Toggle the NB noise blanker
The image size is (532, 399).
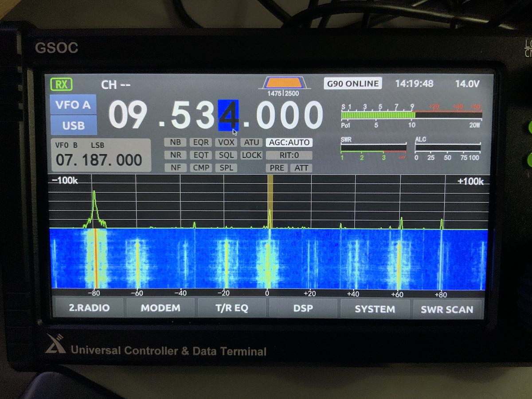point(176,142)
